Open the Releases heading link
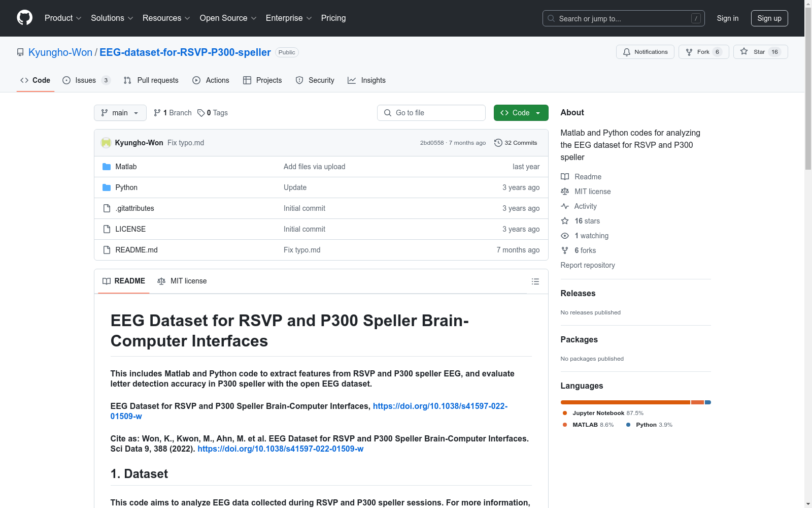812x508 pixels. (x=578, y=293)
